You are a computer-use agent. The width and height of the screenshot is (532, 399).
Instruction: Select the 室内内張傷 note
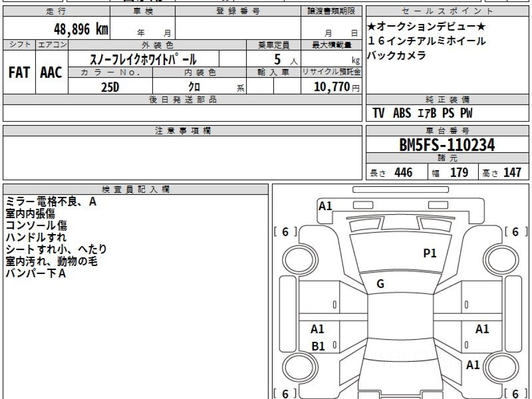[30, 214]
